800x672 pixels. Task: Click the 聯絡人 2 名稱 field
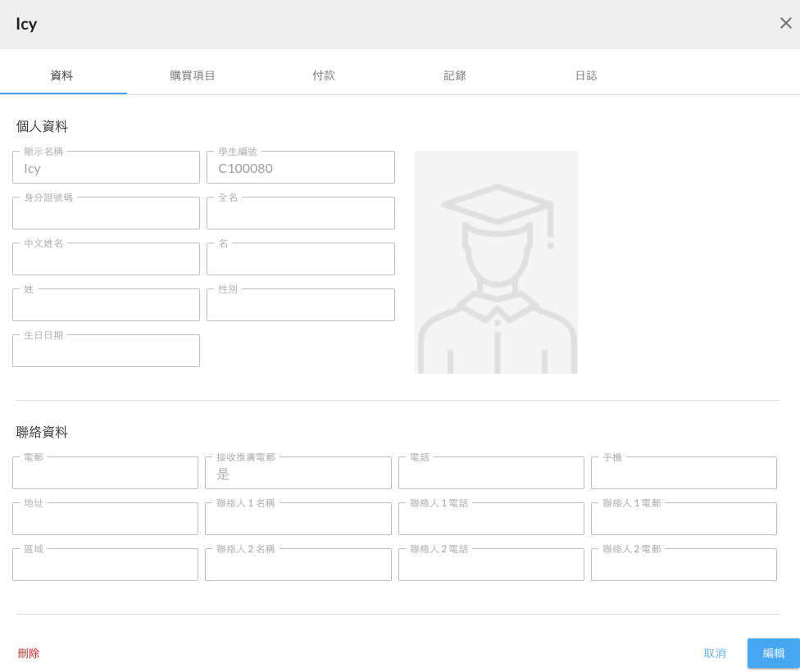coord(298,565)
